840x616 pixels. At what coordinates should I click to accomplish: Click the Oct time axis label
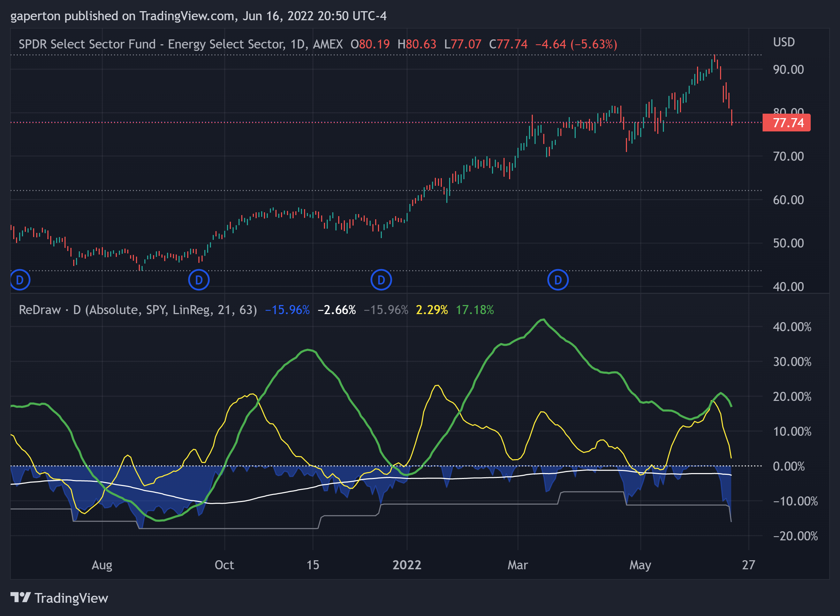[x=224, y=565]
